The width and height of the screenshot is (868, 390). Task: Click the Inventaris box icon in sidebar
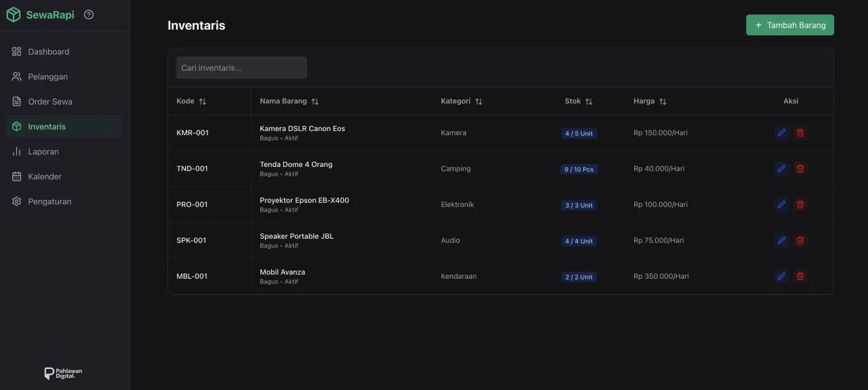(x=17, y=127)
